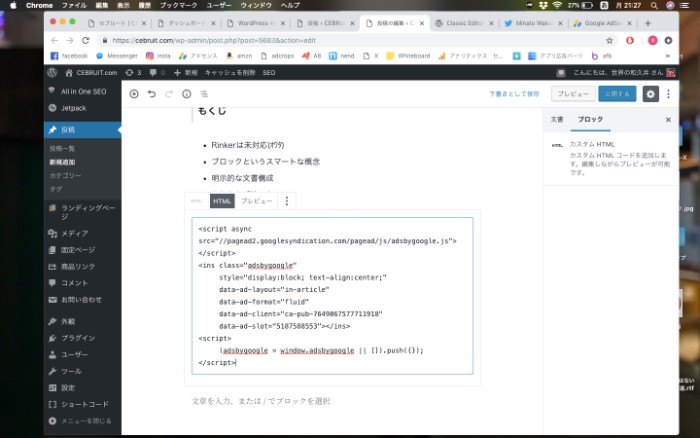700x438 pixels.
Task: Select the ブロック sidebar tab
Action: [x=591, y=119]
